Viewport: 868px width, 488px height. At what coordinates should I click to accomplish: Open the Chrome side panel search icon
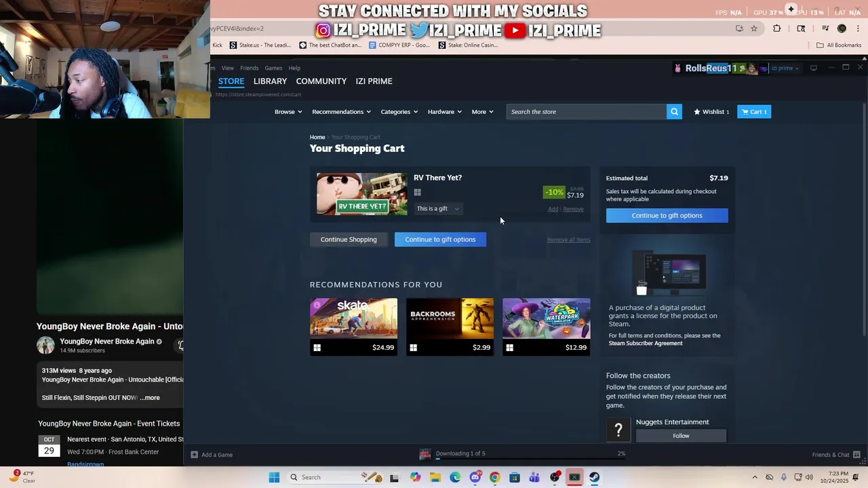[801, 28]
